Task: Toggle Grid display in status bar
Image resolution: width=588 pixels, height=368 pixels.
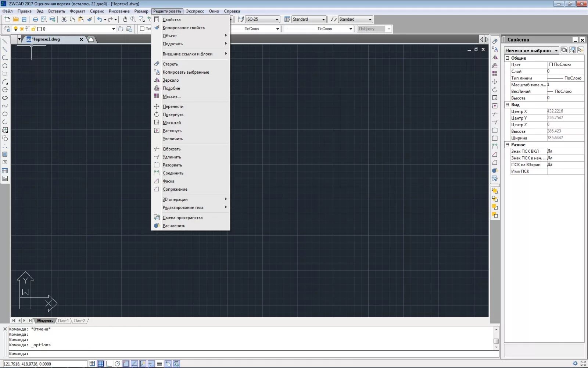Action: 101,364
